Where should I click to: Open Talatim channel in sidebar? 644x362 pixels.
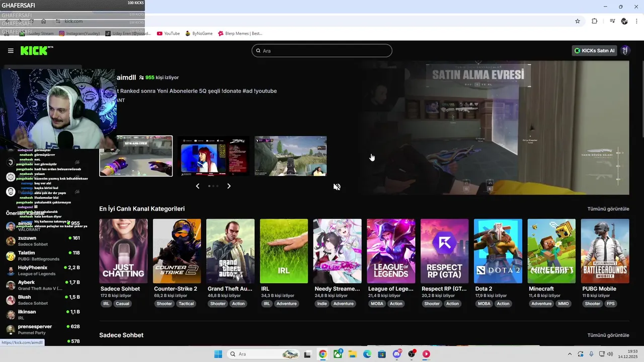(x=43, y=255)
